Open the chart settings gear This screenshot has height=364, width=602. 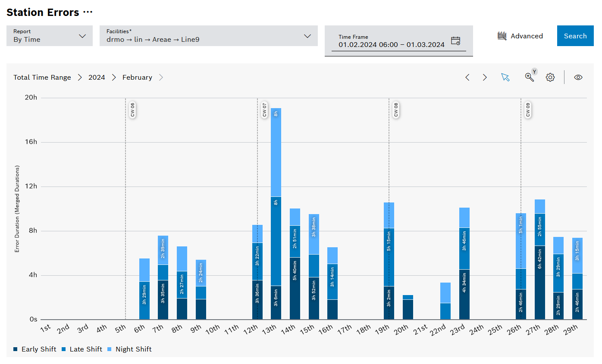click(x=550, y=77)
